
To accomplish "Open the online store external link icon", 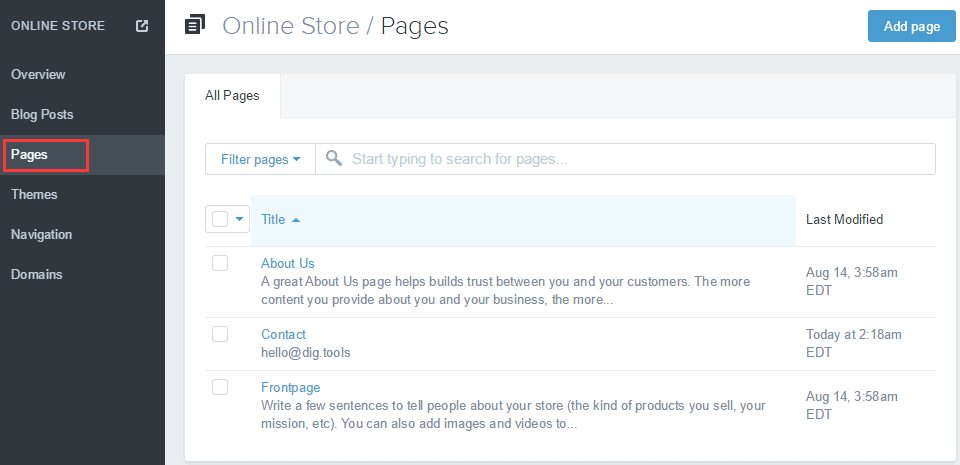I will tap(142, 26).
